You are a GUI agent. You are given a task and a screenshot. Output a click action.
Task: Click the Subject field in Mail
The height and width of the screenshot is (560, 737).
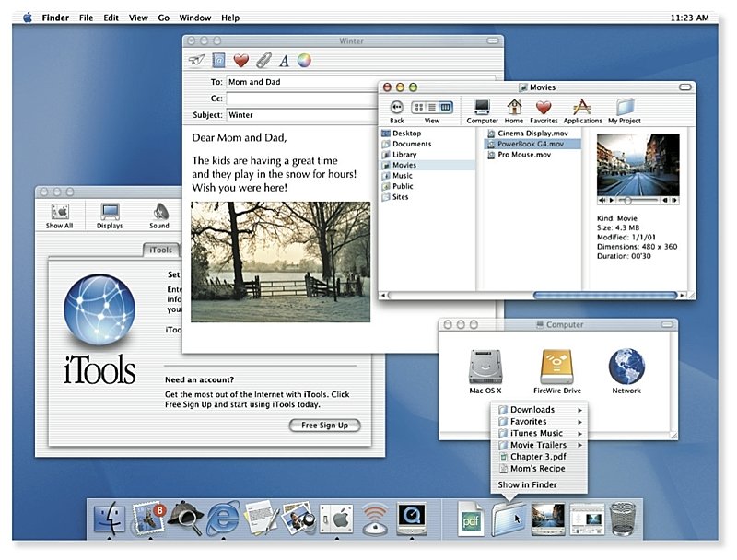point(302,115)
